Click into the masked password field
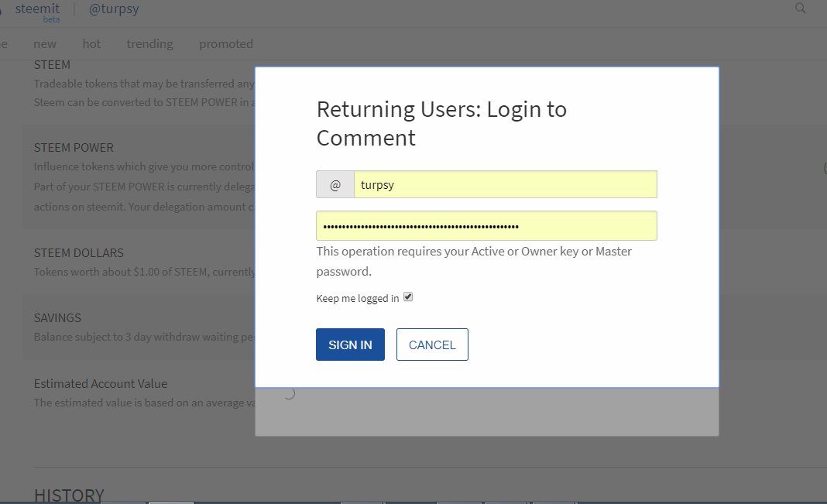The width and height of the screenshot is (827, 504). tap(486, 226)
